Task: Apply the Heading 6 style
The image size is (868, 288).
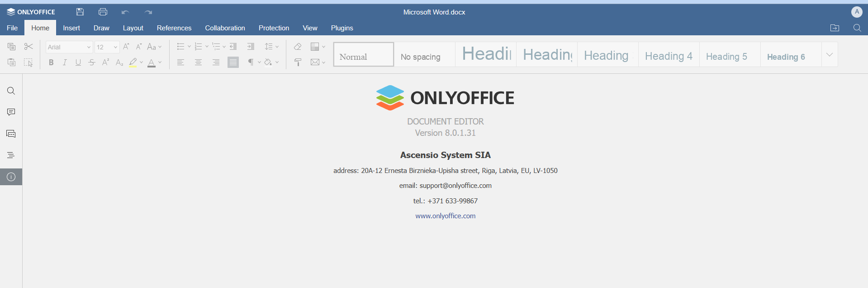Action: click(x=791, y=54)
